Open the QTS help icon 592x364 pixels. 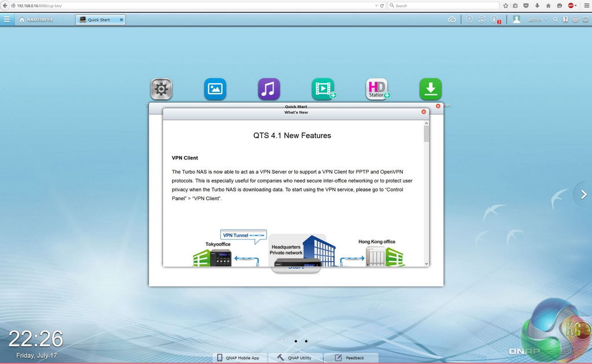pos(565,20)
